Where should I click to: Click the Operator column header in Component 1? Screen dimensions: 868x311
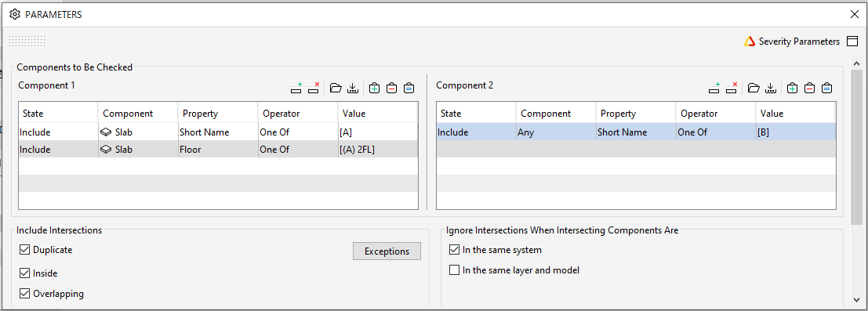click(298, 113)
